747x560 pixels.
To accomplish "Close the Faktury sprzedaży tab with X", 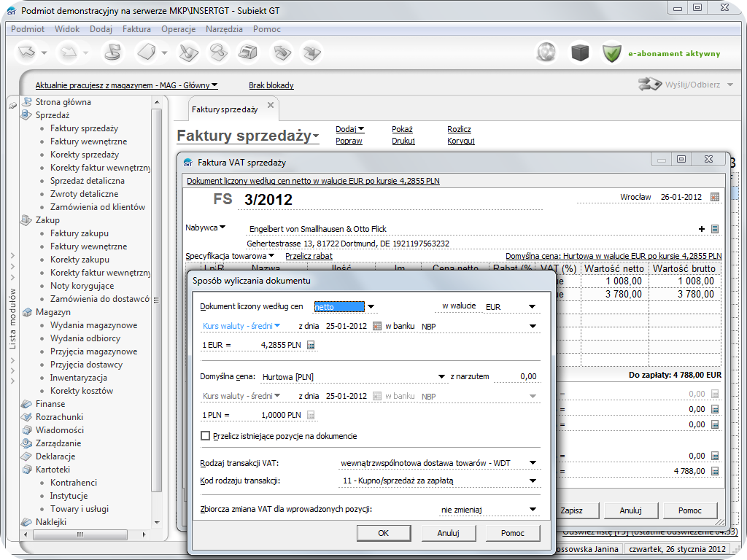I will pos(271,105).
